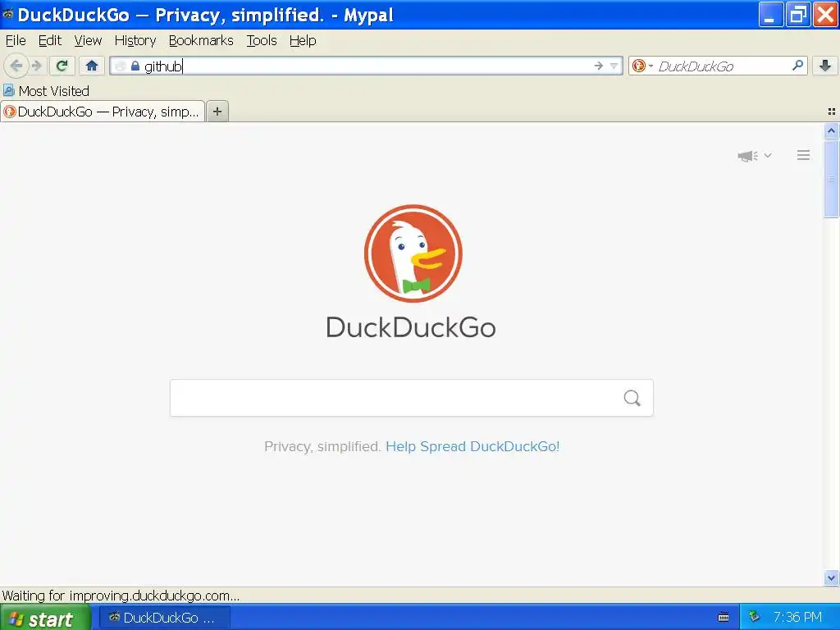Click the list all tabs grid icon
This screenshot has height=630, width=840.
coord(832,112)
